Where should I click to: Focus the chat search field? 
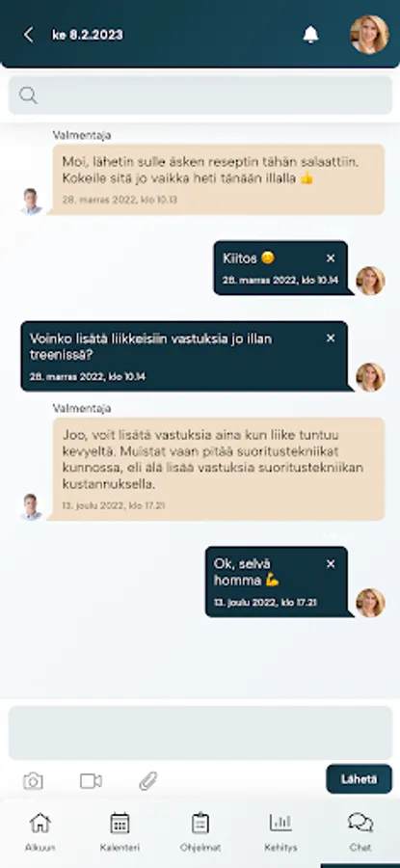click(x=200, y=95)
